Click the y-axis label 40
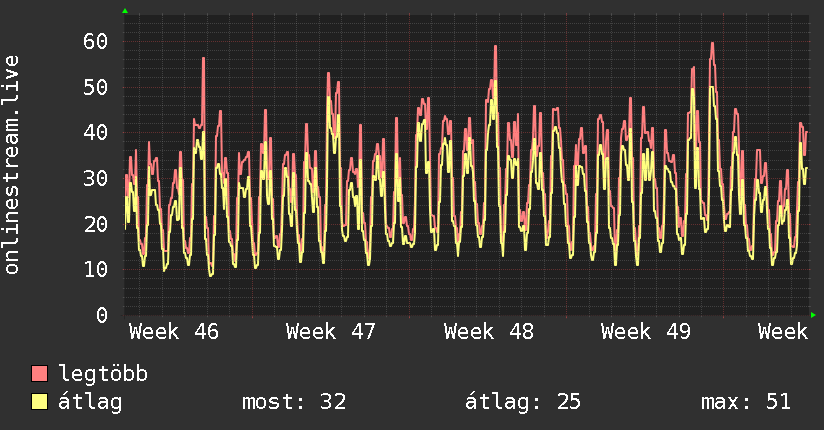Viewport: 824px width, 430px height. [95, 132]
